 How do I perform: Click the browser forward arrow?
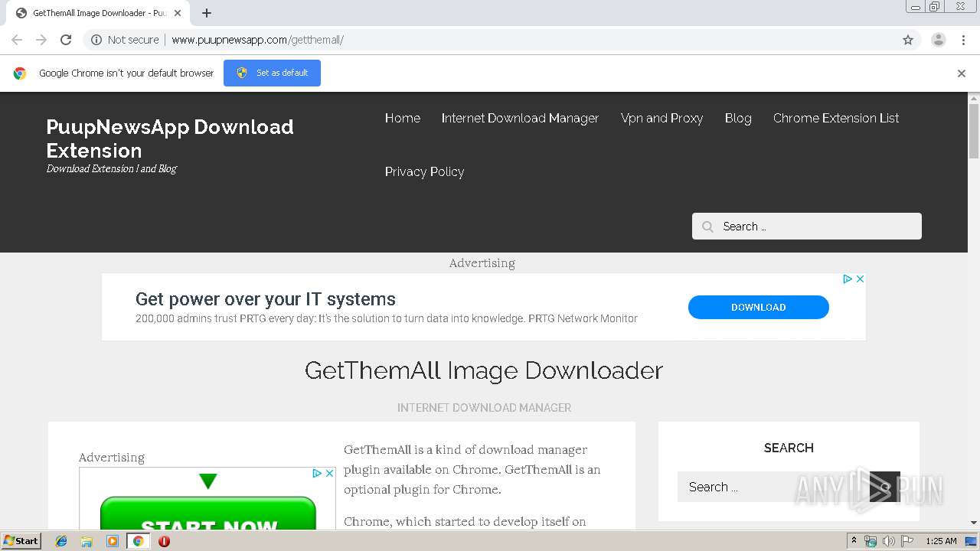tap(41, 40)
